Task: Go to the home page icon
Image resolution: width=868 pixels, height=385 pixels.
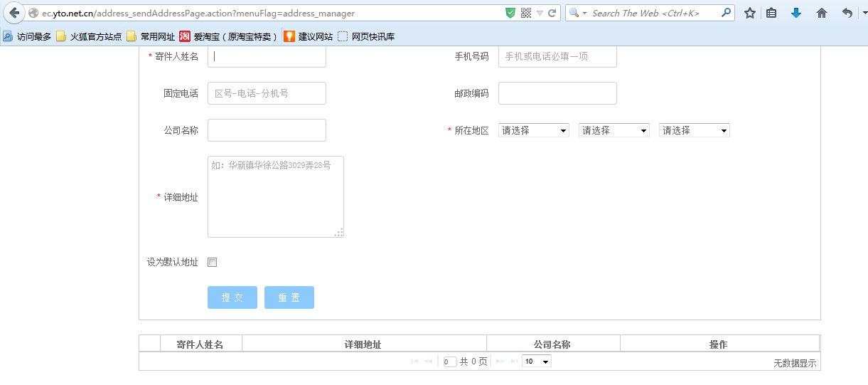Action: [822, 13]
